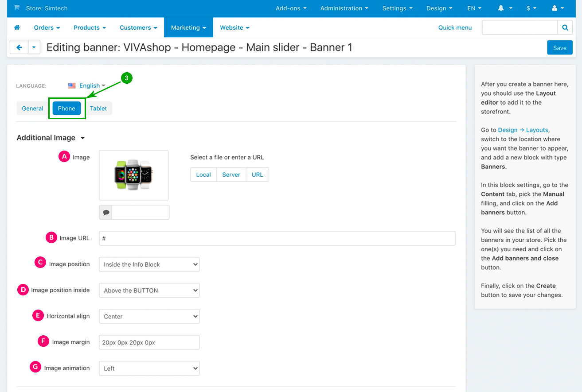Expand the dropdown next to back arrow
The image size is (582, 392).
tap(35, 47)
